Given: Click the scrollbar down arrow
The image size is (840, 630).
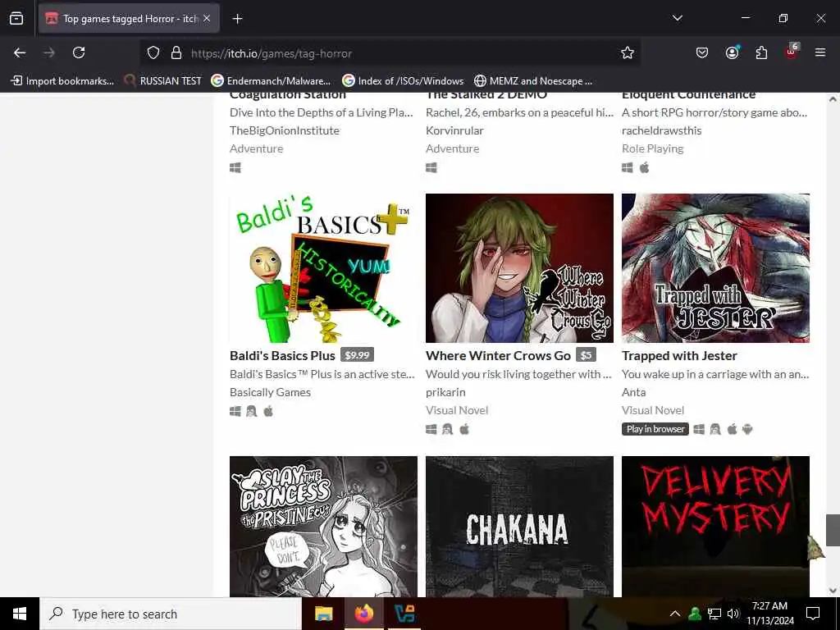Looking at the screenshot, I should 833,591.
